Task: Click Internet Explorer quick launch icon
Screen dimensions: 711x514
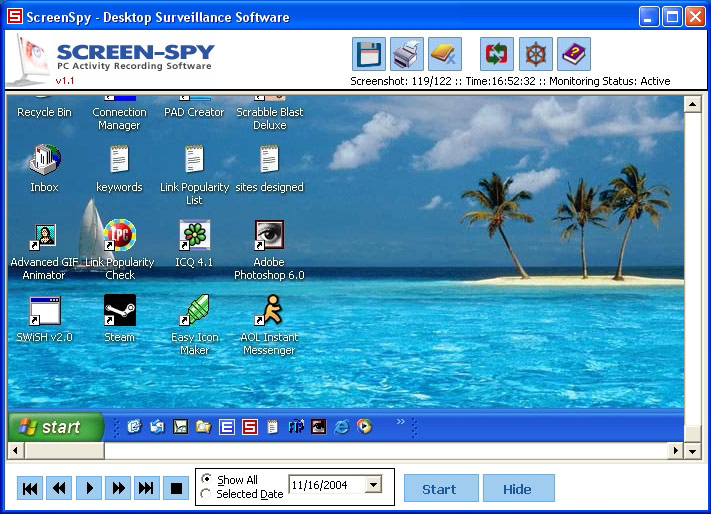Action: point(341,427)
